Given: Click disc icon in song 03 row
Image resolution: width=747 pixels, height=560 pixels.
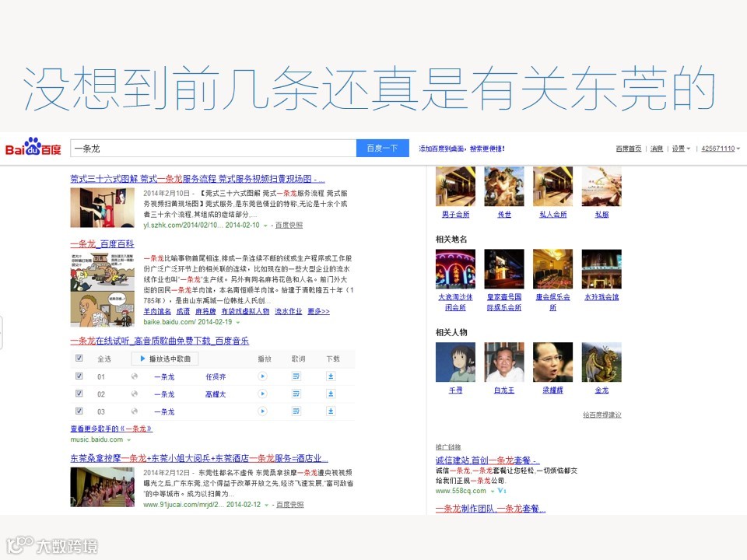Looking at the screenshot, I should tap(135, 411).
